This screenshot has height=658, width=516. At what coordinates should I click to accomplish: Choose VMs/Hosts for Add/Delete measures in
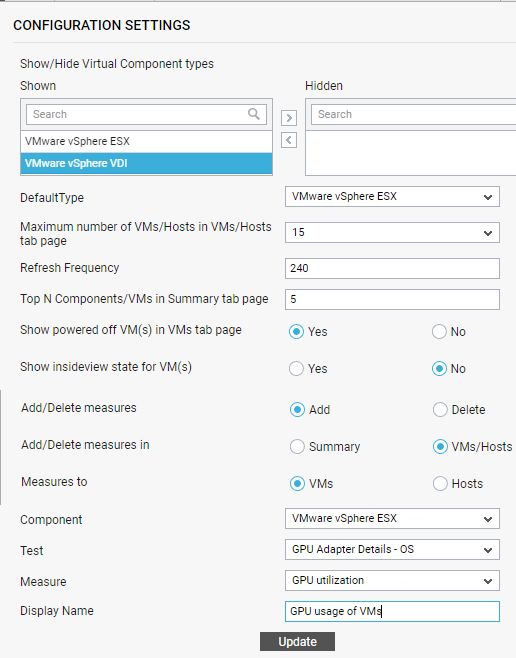tap(440, 446)
